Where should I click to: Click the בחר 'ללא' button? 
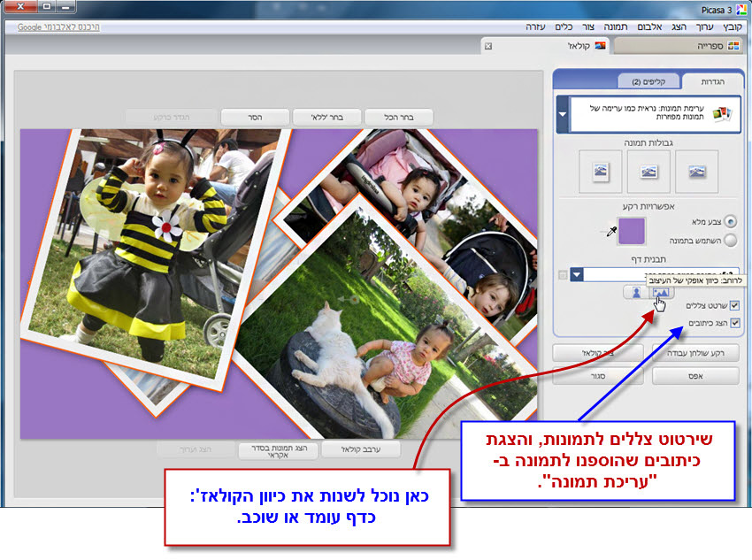[326, 117]
